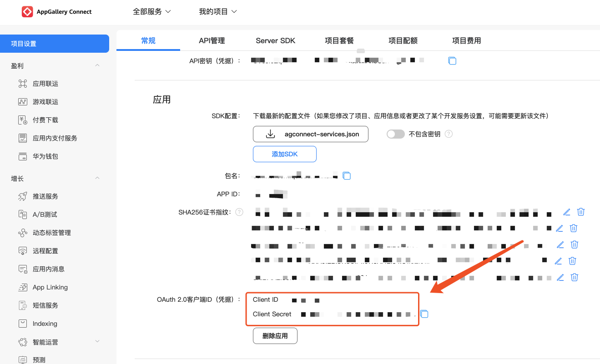Click the SHA256证书指纹 label
Screen dimensions: 600x364
pos(205,212)
